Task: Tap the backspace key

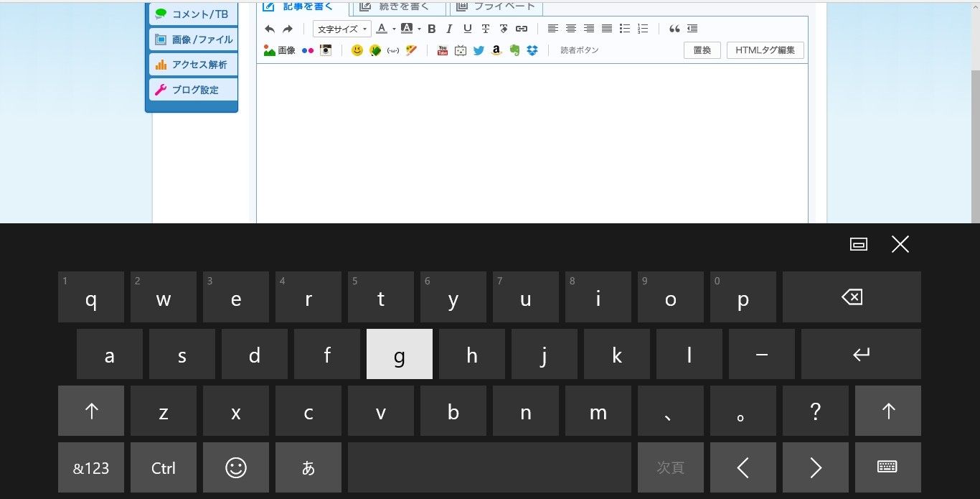Action: (x=852, y=297)
